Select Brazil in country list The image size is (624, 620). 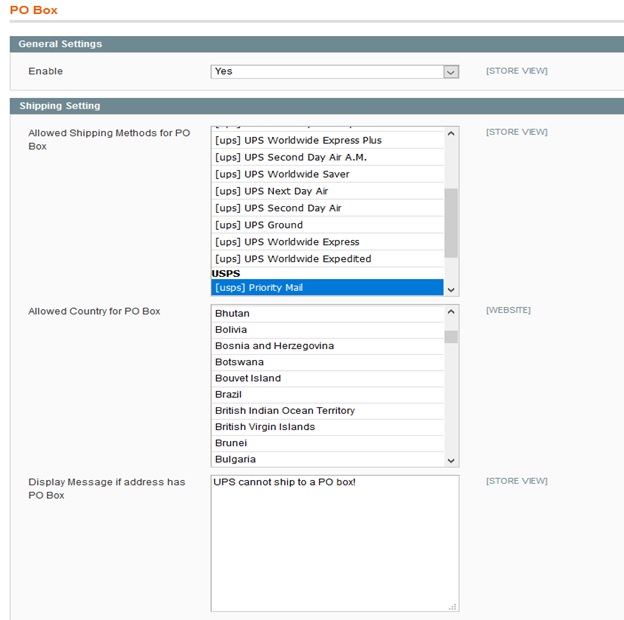pyautogui.click(x=328, y=395)
